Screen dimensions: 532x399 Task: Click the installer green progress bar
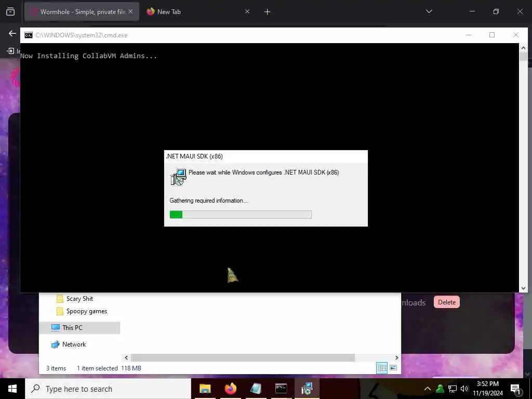point(241,215)
